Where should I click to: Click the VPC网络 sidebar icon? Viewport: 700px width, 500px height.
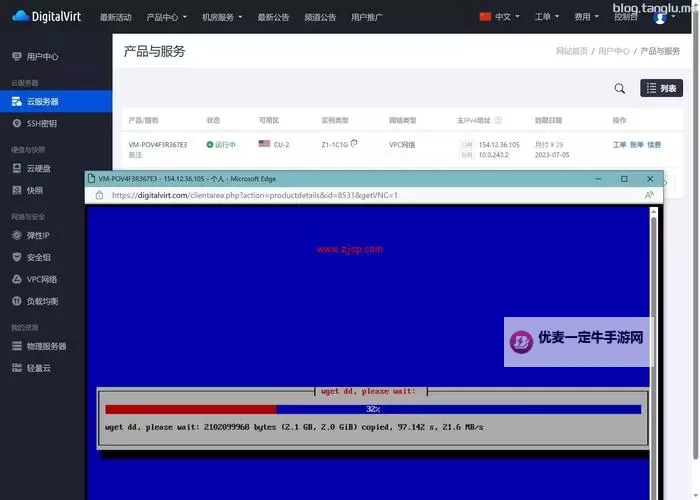[17, 279]
